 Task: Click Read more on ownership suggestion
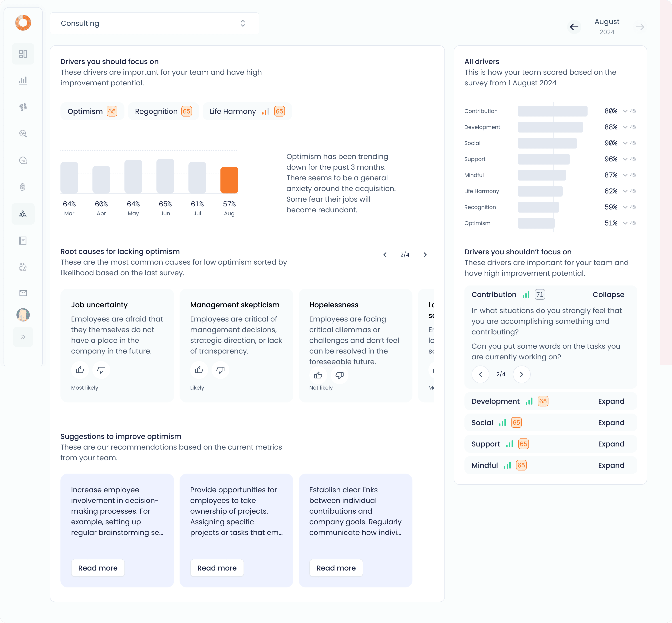pyautogui.click(x=217, y=568)
